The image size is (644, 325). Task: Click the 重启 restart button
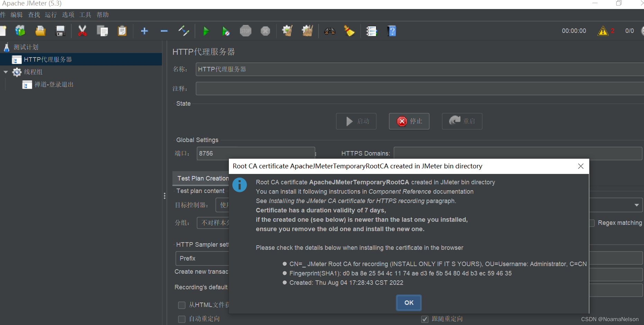point(462,121)
